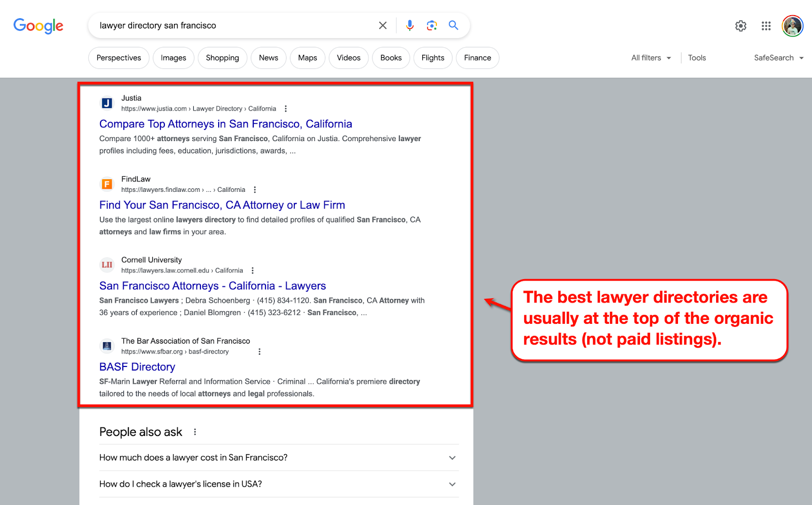Click the magnifying glass search button

(x=453, y=25)
